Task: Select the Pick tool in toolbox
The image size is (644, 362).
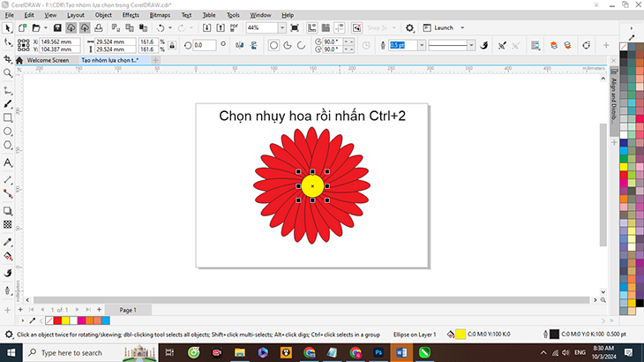Action: 7,28
